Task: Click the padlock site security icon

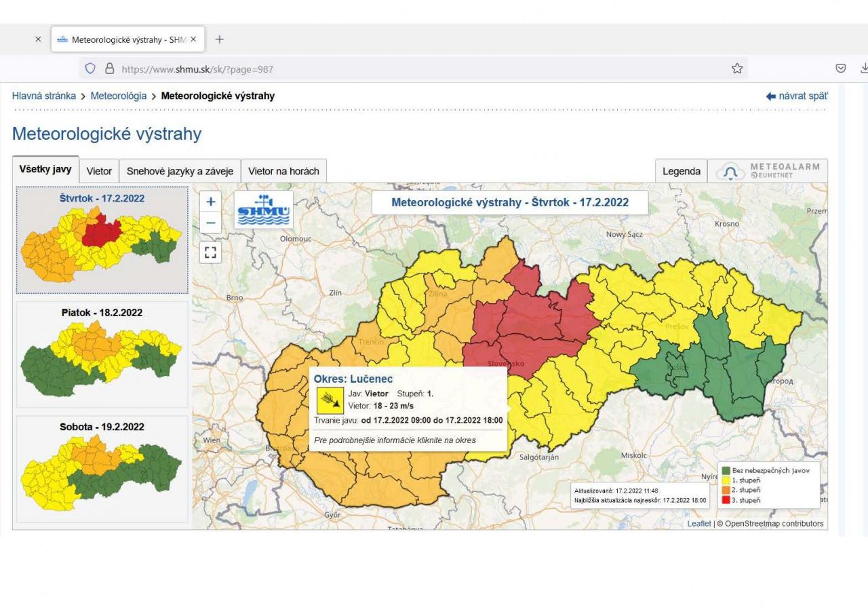Action: [109, 69]
